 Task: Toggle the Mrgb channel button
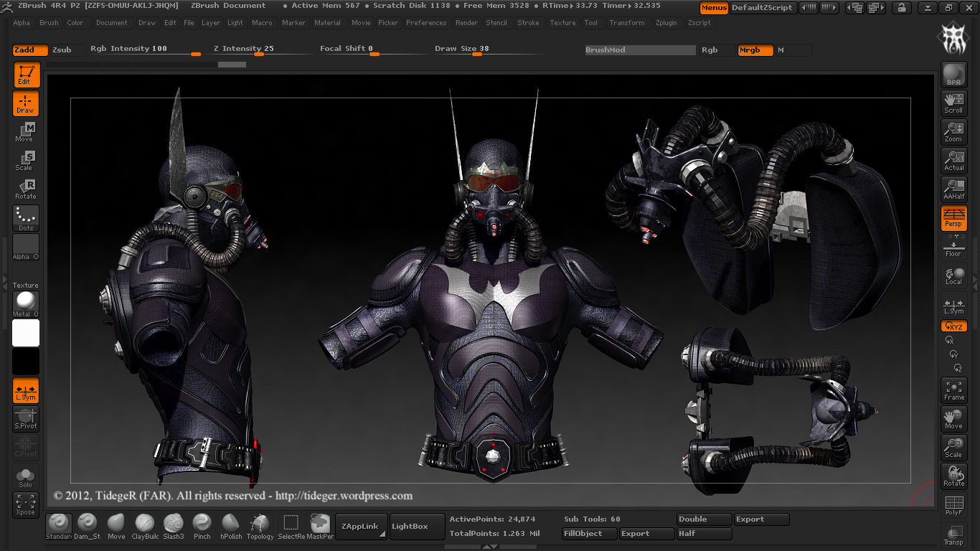coord(755,50)
